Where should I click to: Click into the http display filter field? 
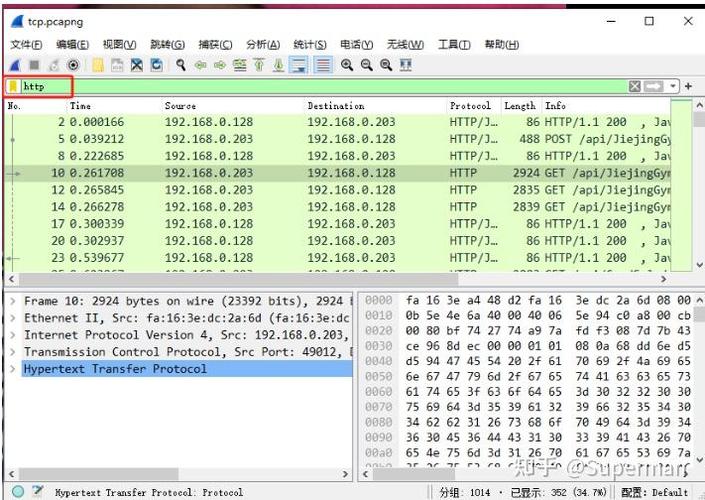tap(324, 86)
